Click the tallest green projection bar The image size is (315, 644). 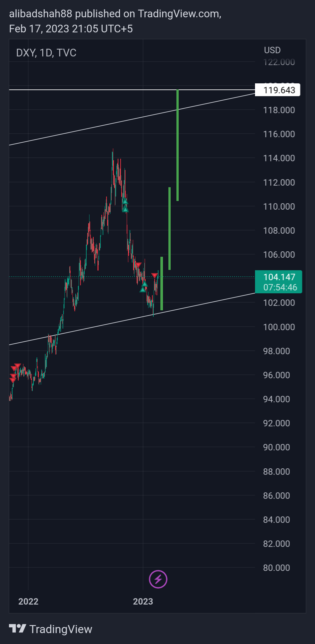177,146
